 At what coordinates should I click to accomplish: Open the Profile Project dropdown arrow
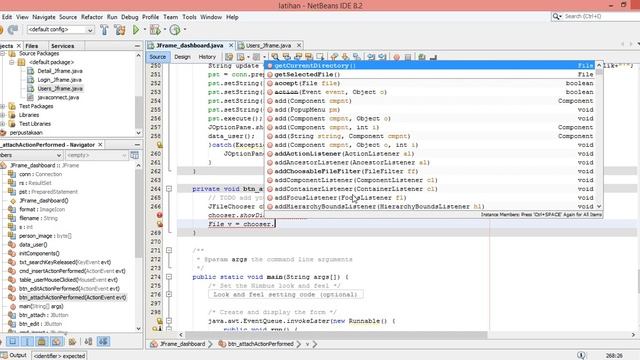[x=184, y=29]
